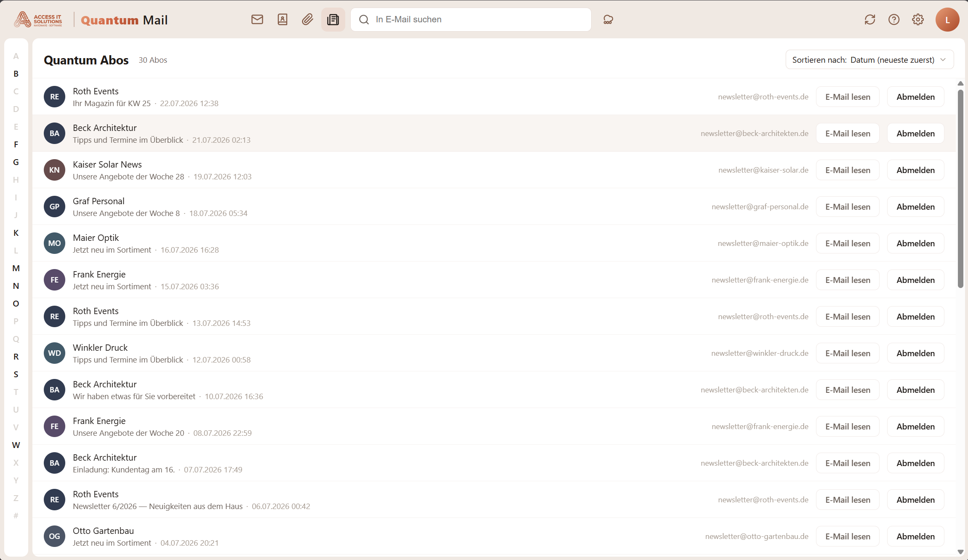Click E-Mail lesen for Frank Energie 15.07.2026 row
Screen dimensions: 968x560
848,280
